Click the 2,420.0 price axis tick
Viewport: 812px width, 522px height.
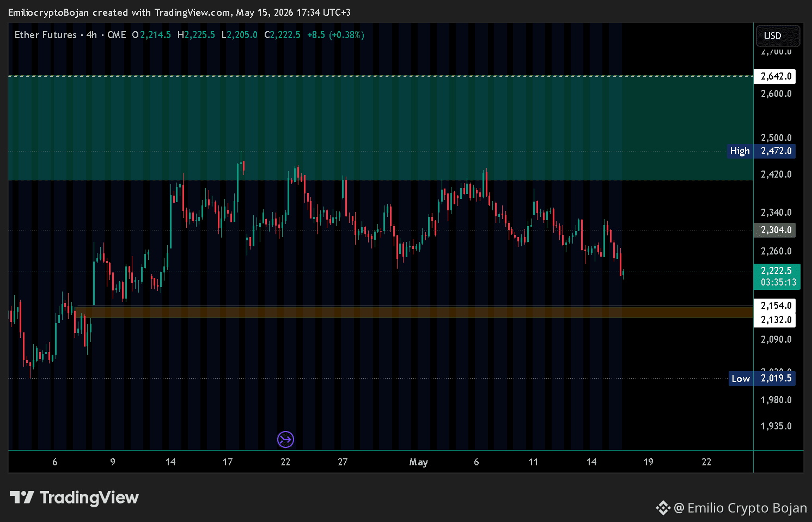click(776, 174)
